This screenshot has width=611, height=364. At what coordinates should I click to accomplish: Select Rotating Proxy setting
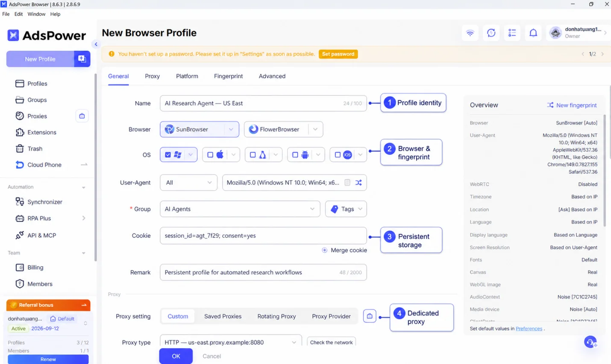(x=276, y=316)
